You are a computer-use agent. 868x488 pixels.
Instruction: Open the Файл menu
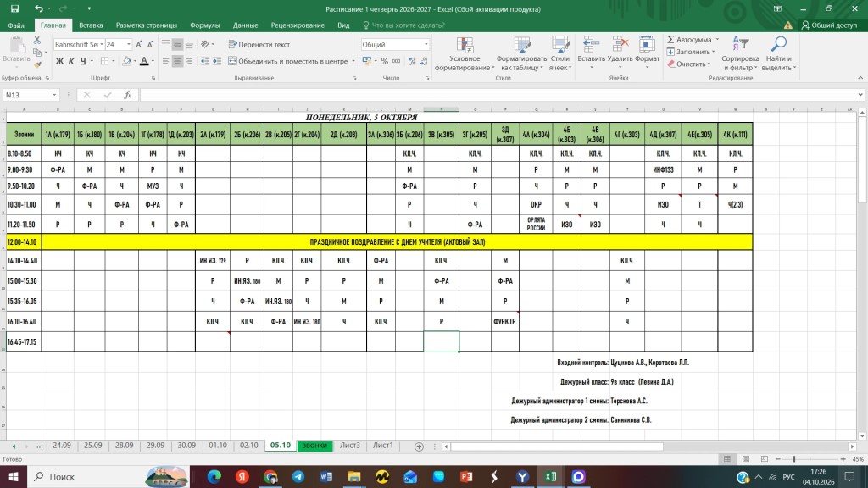pos(16,25)
